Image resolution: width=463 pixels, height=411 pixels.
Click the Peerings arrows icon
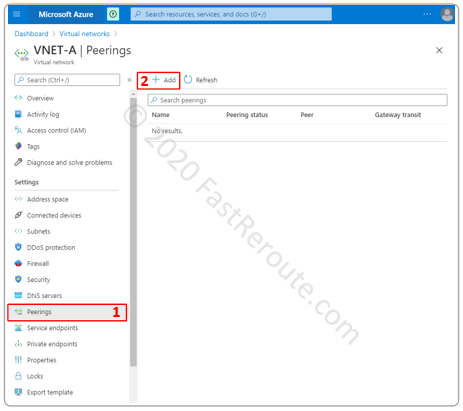(x=18, y=312)
